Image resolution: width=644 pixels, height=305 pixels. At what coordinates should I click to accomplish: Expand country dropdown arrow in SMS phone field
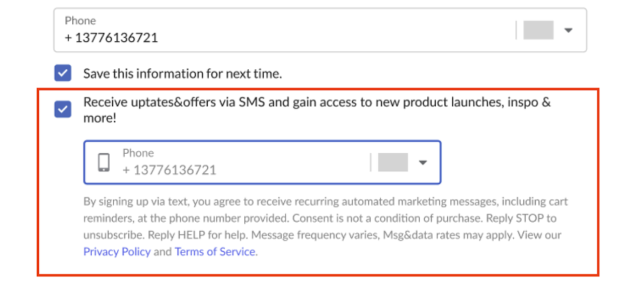point(423,162)
